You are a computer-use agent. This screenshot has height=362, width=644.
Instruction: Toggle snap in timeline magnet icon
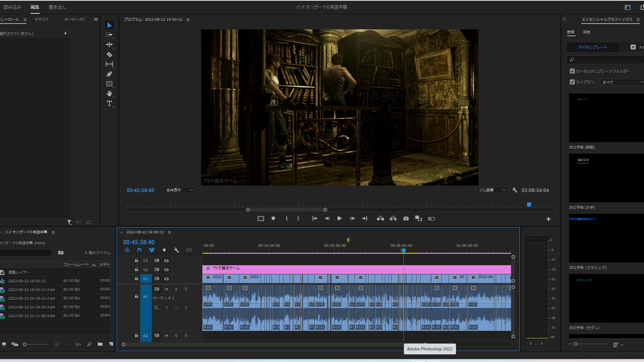[139, 250]
